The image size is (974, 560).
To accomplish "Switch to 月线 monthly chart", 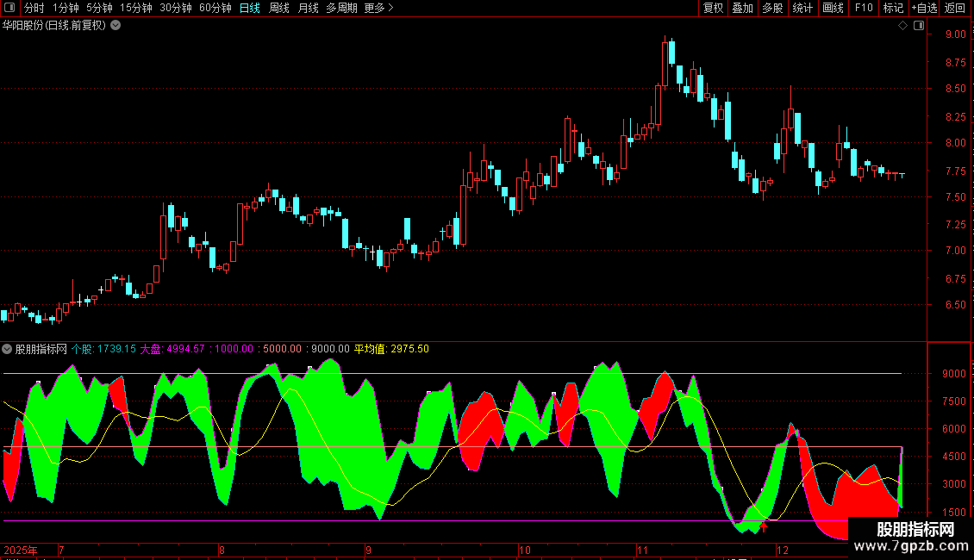I will point(308,8).
